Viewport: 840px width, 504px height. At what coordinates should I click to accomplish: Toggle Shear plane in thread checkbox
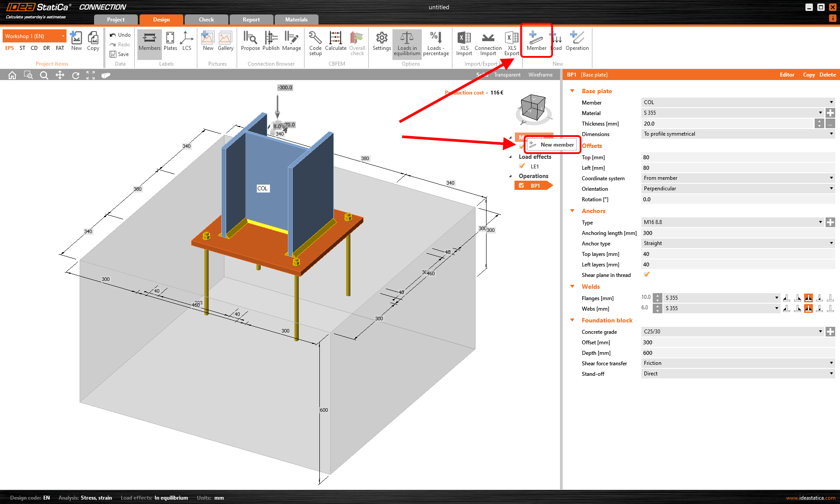(647, 275)
